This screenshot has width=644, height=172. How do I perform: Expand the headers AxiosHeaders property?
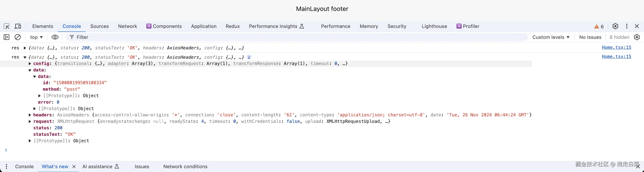(x=30, y=115)
